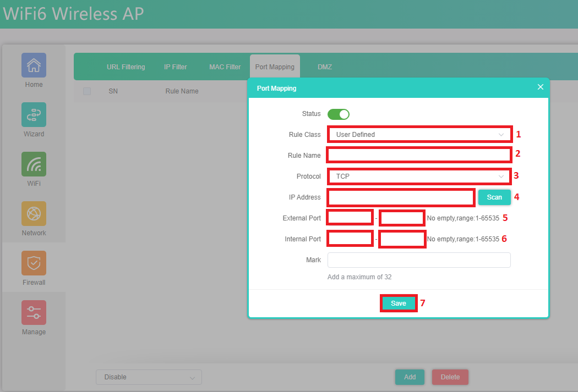Expand the Rule Class dropdown

pos(419,135)
